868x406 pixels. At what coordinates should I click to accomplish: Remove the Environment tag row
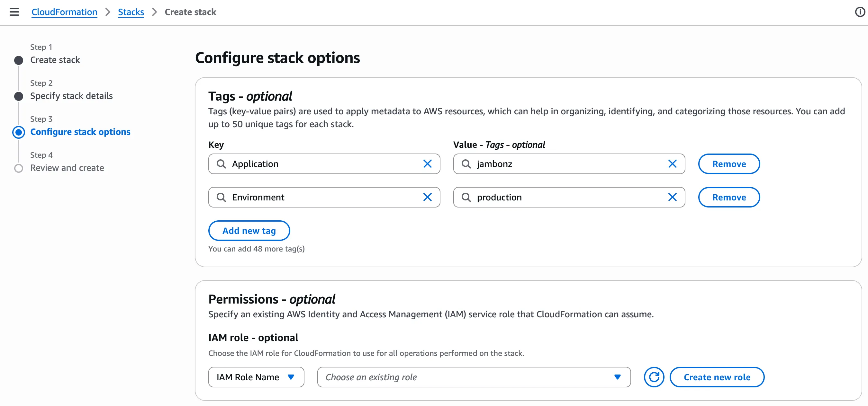[729, 197]
